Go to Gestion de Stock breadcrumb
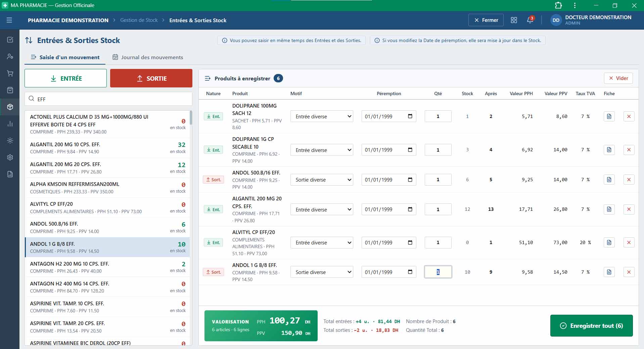Screen dimensions: 644x349 (x=139, y=20)
